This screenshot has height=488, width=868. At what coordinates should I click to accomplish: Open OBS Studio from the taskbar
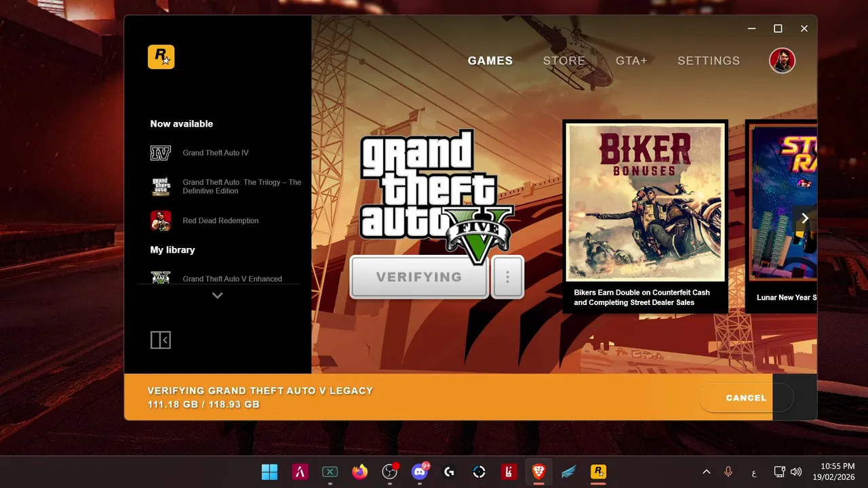click(389, 472)
